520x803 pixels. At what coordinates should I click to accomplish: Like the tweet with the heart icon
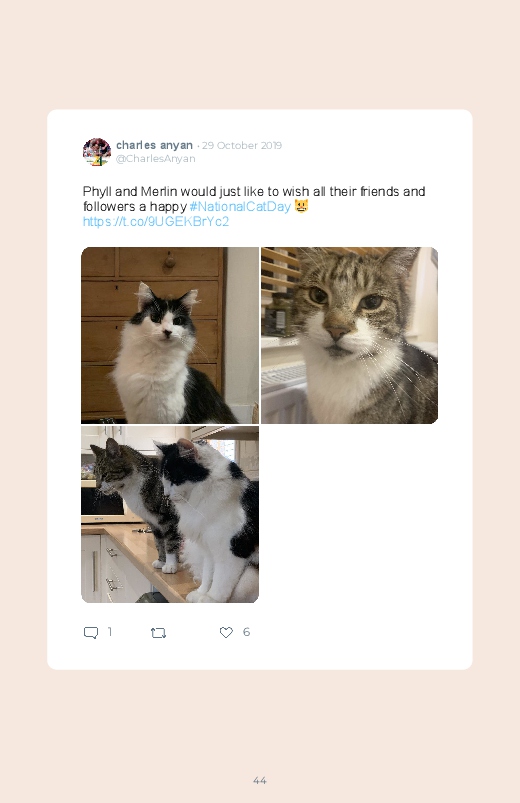226,632
